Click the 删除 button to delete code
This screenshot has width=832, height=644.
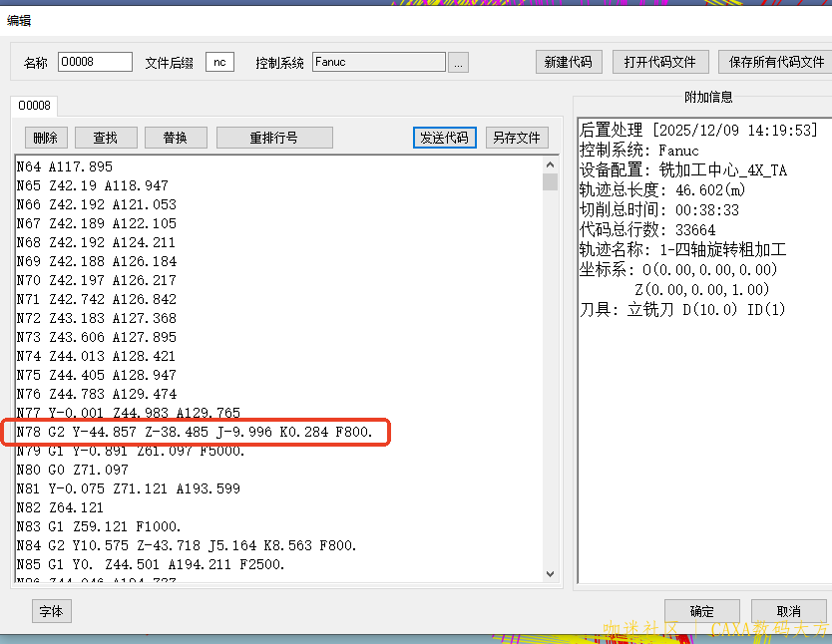(45, 137)
